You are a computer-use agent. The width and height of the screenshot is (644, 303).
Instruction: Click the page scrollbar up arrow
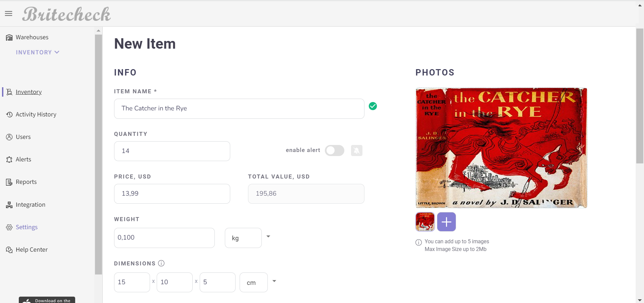coord(640,5)
